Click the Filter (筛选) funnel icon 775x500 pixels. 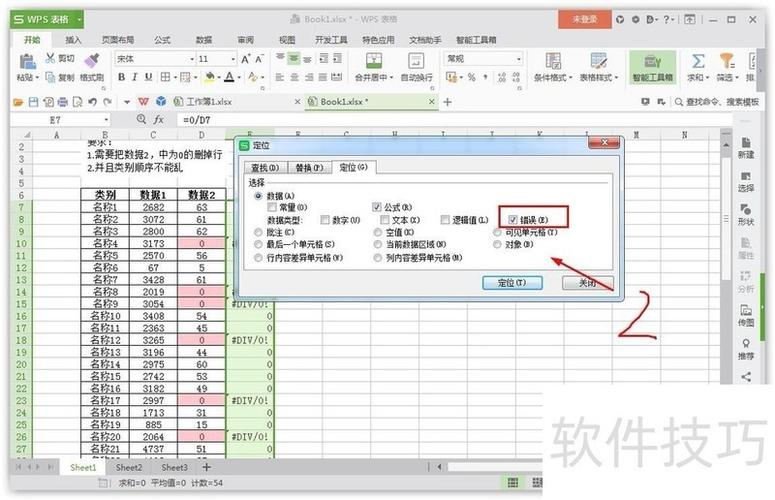click(x=727, y=61)
